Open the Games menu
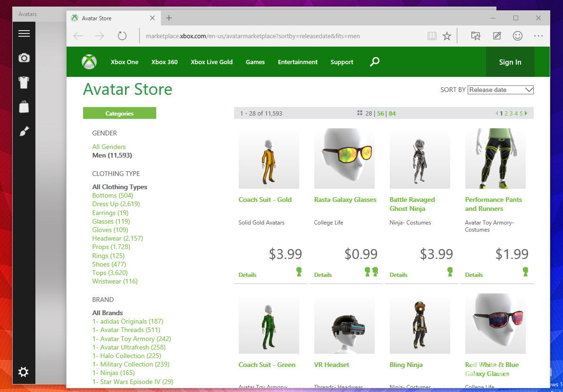The width and height of the screenshot is (563, 392). 255,62
